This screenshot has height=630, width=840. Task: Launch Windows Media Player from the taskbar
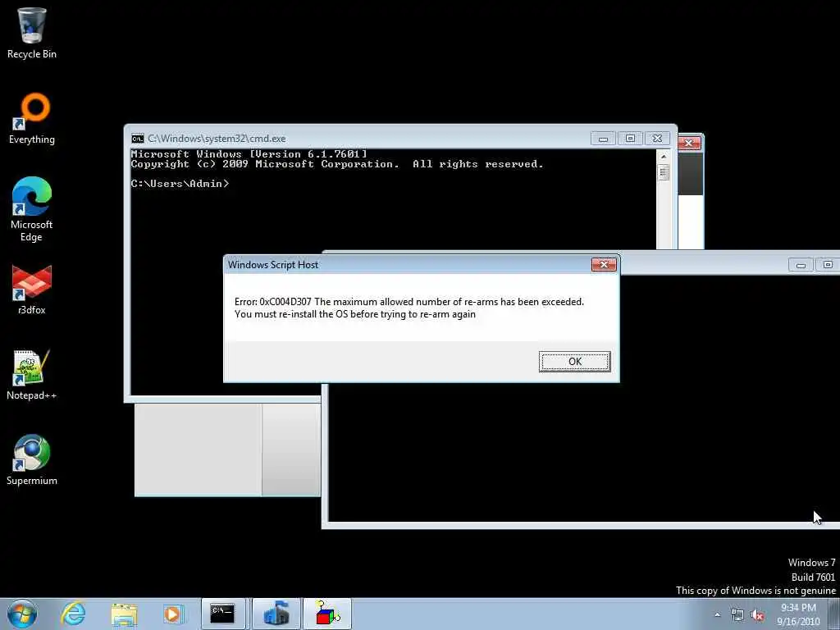(173, 614)
